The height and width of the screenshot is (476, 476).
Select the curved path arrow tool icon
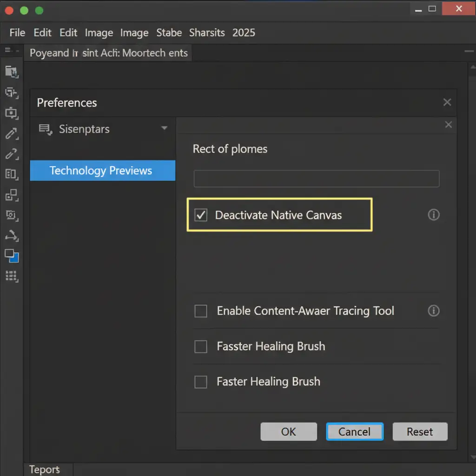11,236
